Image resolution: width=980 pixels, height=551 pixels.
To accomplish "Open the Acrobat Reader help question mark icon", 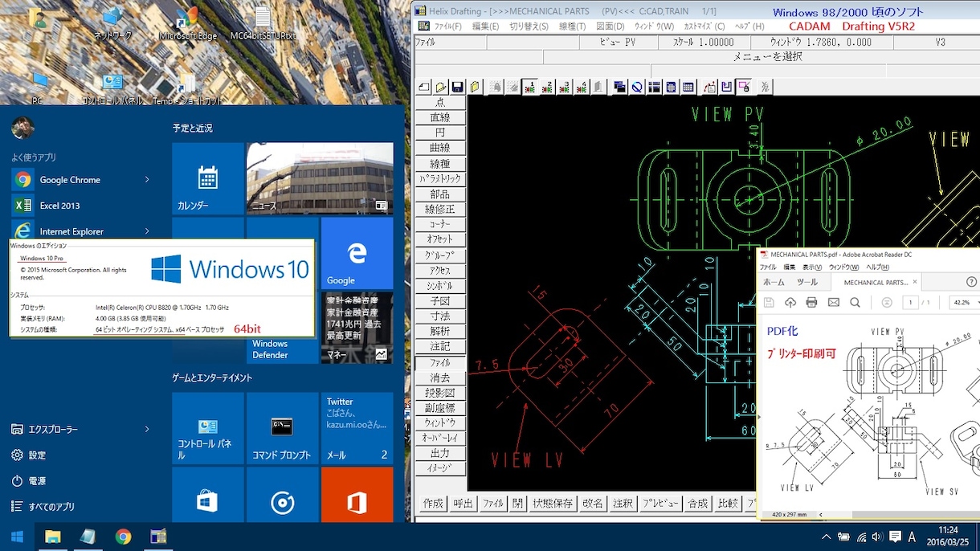I will pyautogui.click(x=971, y=282).
